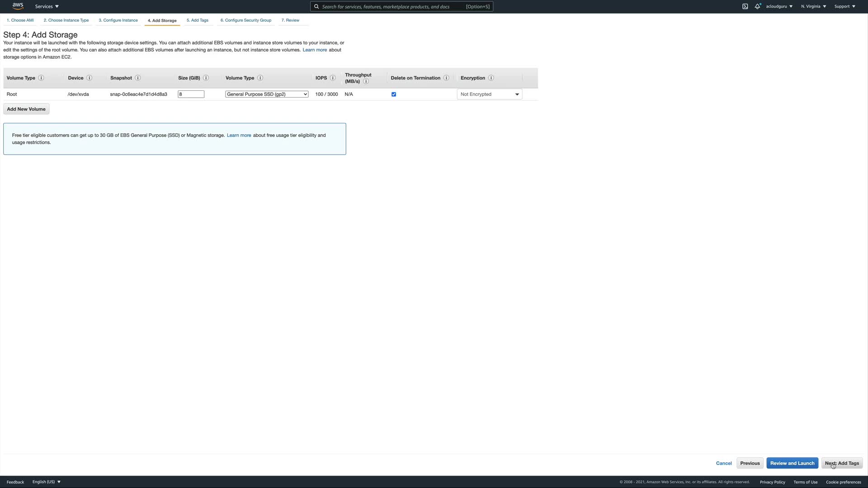The image size is (868, 488).
Task: Click the Add New Volume button
Action: [x=26, y=109]
